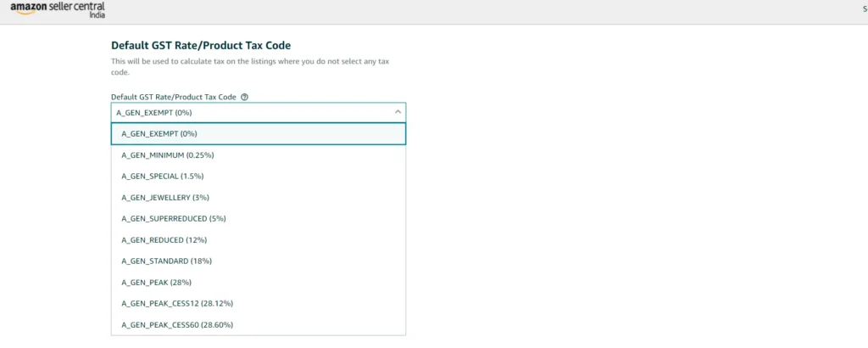Click the help icon beside Default GST label
This screenshot has width=868, height=348.
tap(244, 98)
